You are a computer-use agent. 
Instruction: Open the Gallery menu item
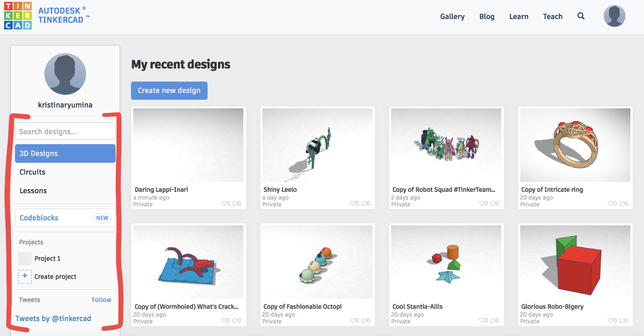(452, 16)
